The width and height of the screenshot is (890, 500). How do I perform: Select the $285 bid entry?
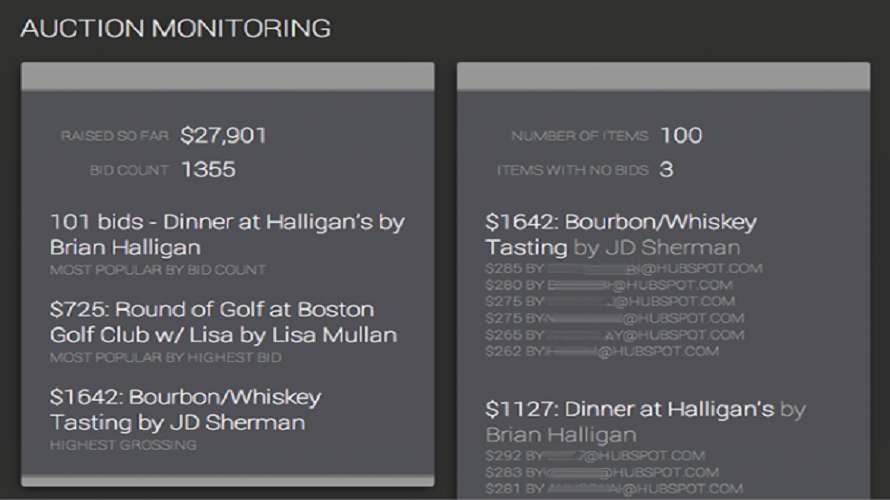[x=624, y=268]
